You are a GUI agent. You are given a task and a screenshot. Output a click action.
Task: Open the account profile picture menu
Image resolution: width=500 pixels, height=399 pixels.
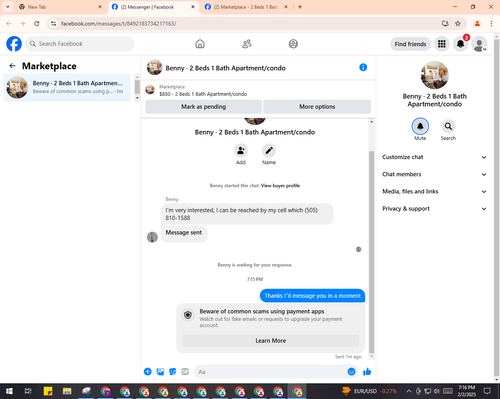tap(479, 44)
